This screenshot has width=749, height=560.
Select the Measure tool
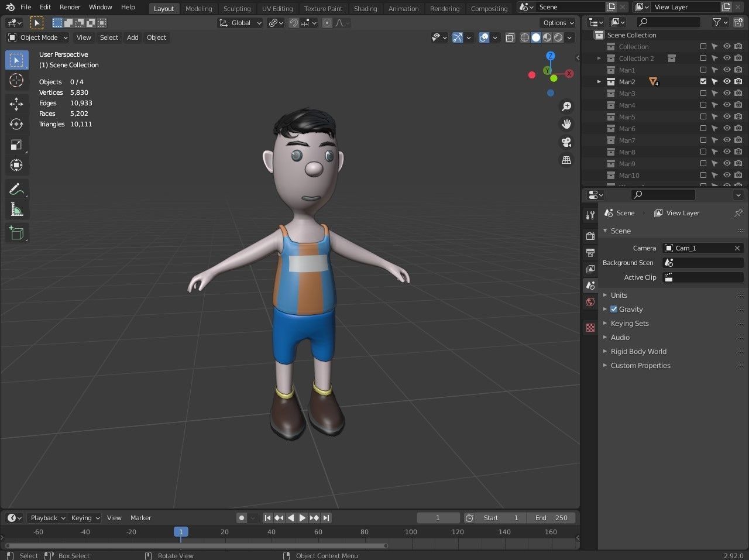click(x=16, y=209)
